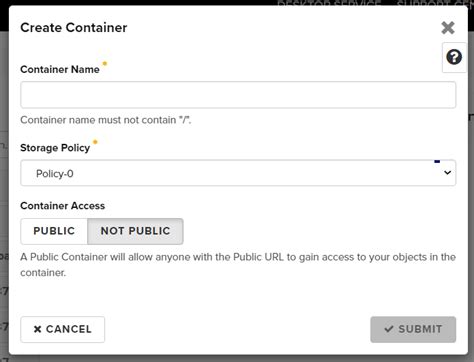The height and width of the screenshot is (362, 474).
Task: Set Container Access to NOT PUBLIC
Action: click(x=135, y=231)
